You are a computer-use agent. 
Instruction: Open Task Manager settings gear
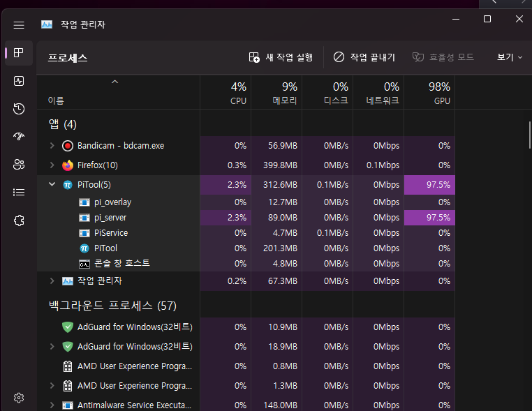coord(19,398)
